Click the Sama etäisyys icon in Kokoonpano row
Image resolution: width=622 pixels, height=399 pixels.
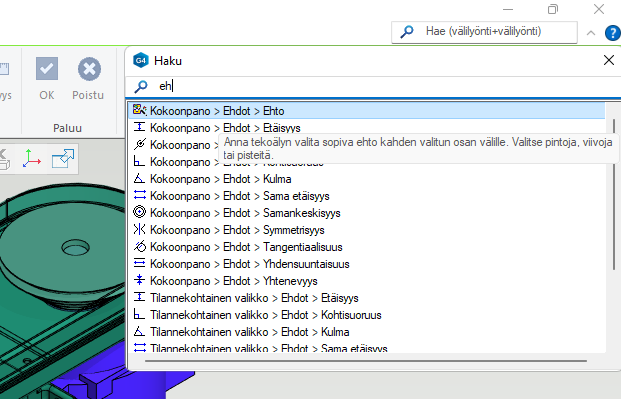(x=139, y=195)
